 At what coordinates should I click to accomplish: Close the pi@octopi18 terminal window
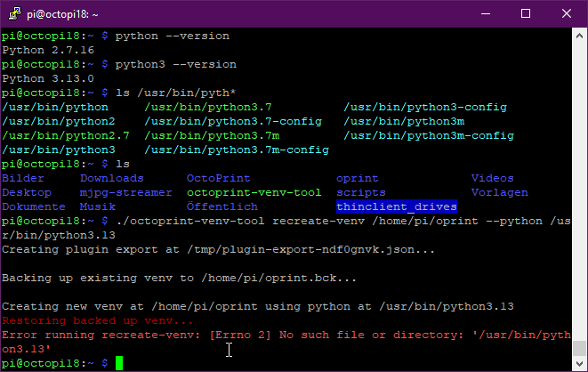click(x=567, y=13)
